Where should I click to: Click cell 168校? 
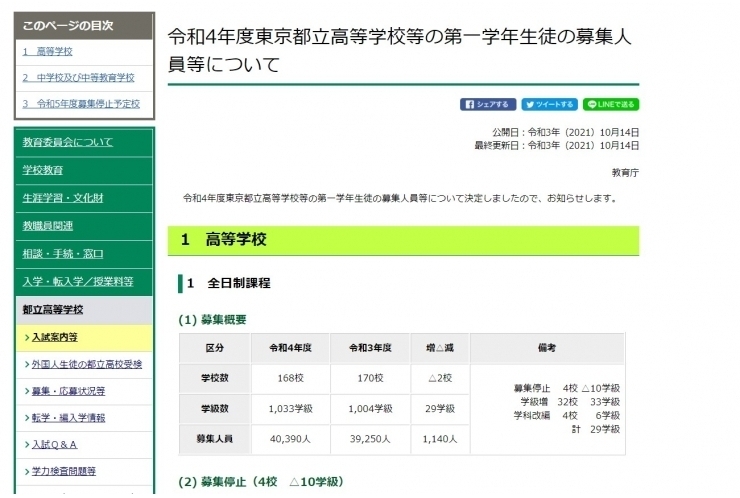click(x=290, y=378)
